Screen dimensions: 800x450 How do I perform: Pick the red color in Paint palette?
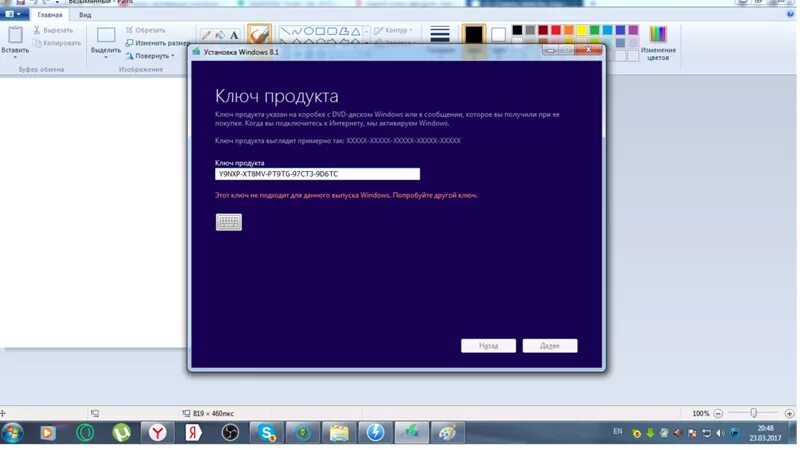point(556,30)
